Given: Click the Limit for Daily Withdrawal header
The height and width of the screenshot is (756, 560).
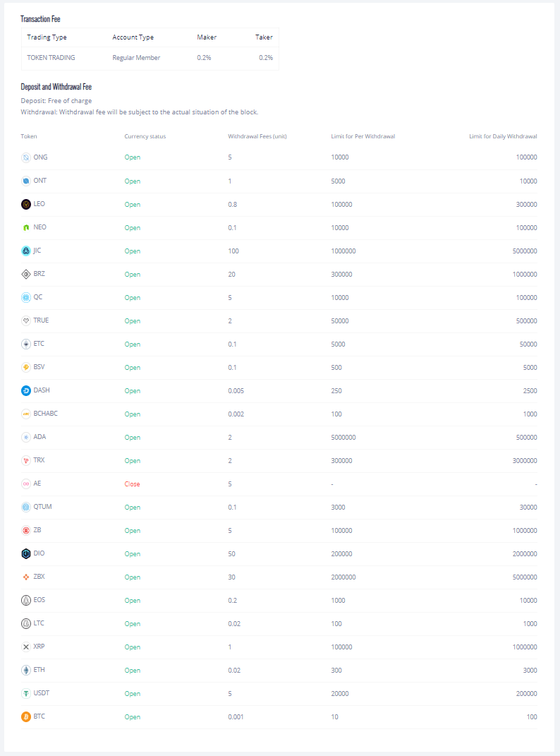Looking at the screenshot, I should coord(503,136).
